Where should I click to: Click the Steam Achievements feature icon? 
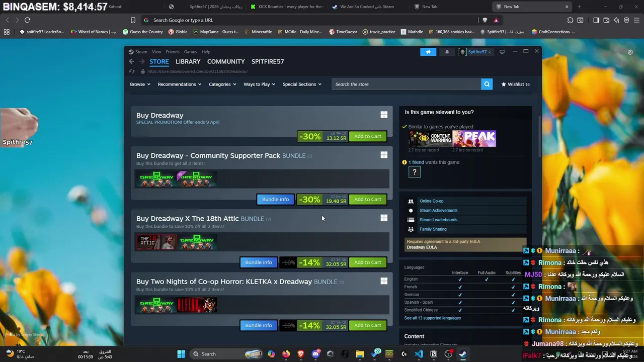411,210
